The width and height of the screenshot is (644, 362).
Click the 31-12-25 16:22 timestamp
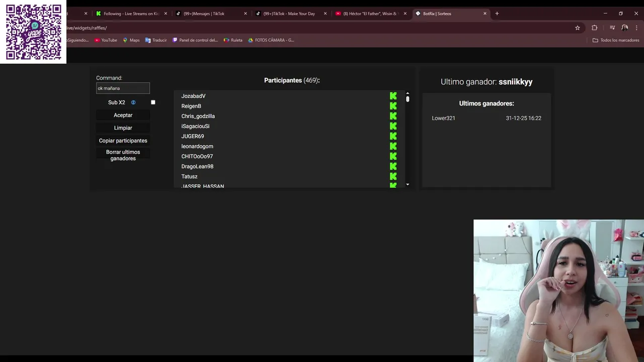[x=524, y=118]
